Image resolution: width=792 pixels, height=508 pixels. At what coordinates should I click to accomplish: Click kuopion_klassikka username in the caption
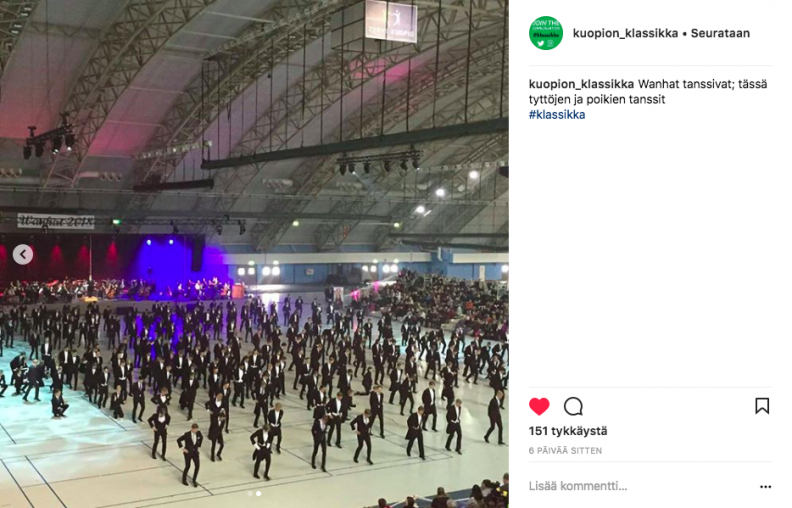pos(581,84)
